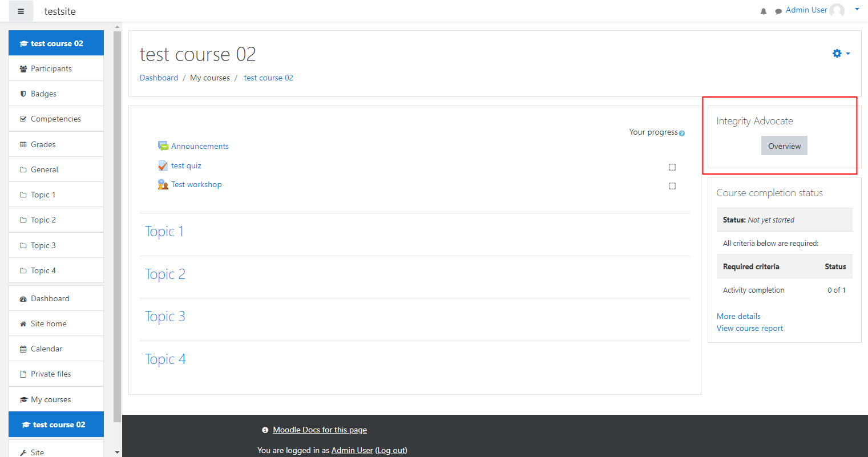Mark test quiz completion checkbox

[672, 167]
